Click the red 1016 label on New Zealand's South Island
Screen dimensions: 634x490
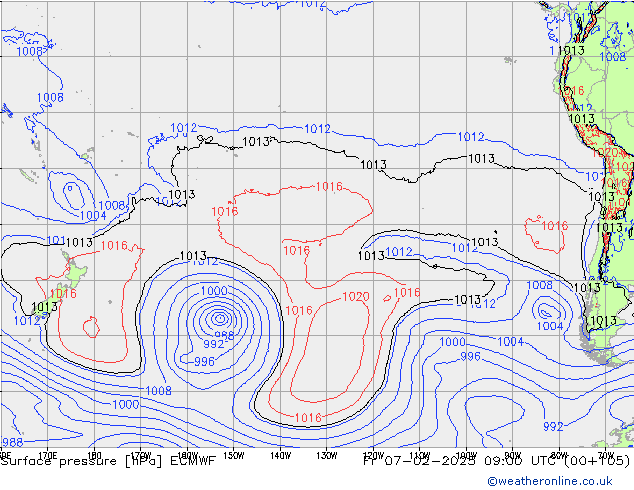click(x=63, y=294)
